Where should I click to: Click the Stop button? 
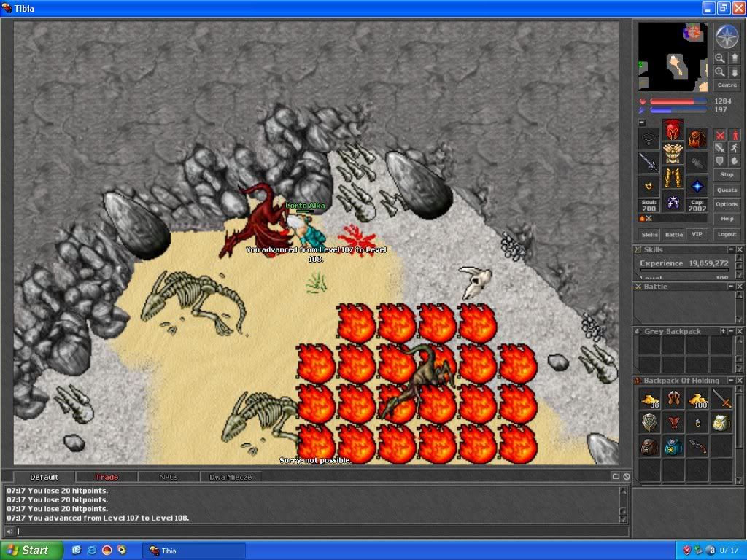click(x=727, y=175)
